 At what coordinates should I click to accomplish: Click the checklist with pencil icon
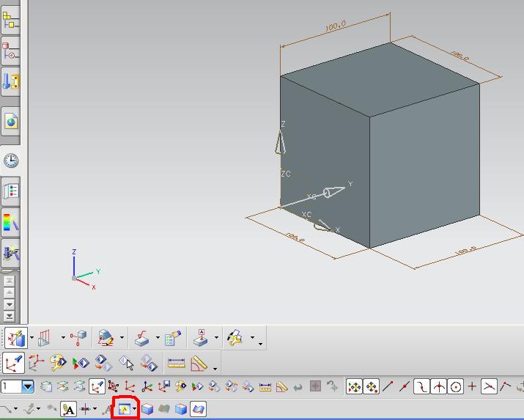pos(173,338)
